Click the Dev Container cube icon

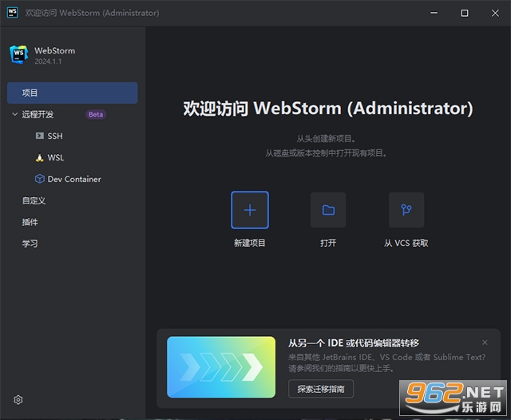pyautogui.click(x=39, y=179)
